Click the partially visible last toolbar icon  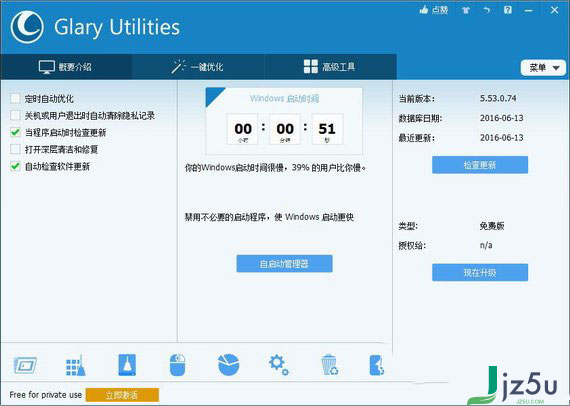point(377,365)
